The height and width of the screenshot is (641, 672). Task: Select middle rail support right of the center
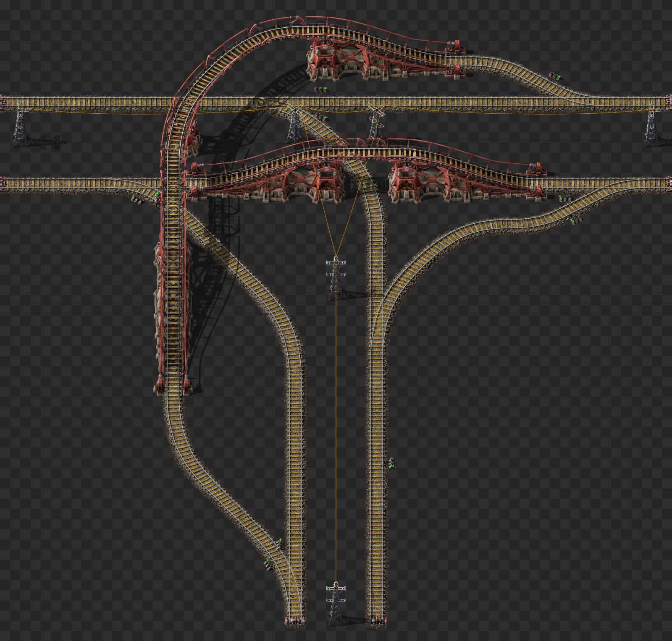tap(407, 183)
